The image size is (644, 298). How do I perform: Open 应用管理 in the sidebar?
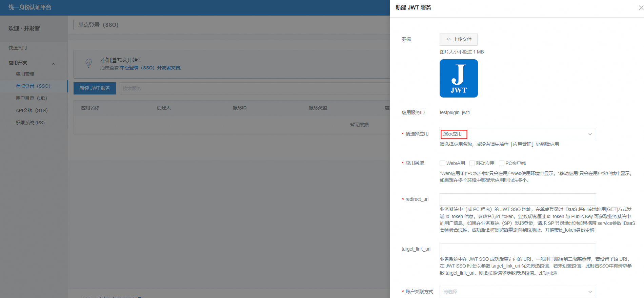pos(25,74)
